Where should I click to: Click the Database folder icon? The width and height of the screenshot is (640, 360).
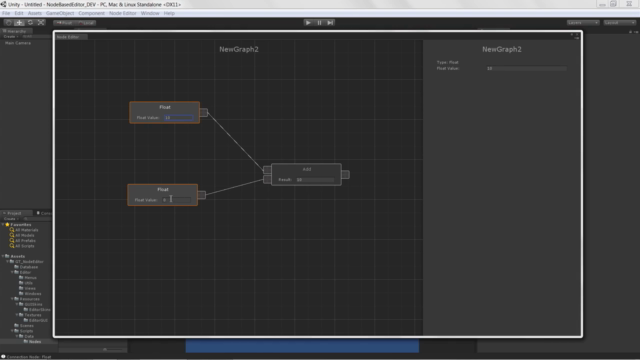click(x=16, y=267)
